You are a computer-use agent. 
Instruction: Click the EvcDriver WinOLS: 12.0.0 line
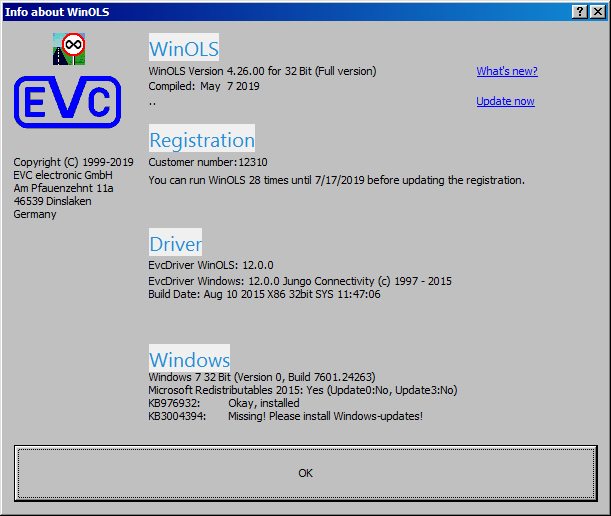pos(211,265)
